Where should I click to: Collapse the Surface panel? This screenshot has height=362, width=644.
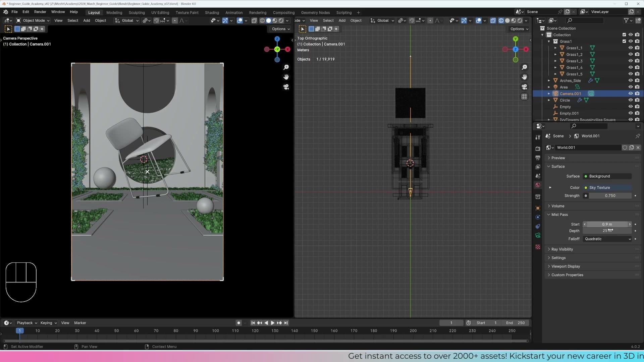[558, 167]
